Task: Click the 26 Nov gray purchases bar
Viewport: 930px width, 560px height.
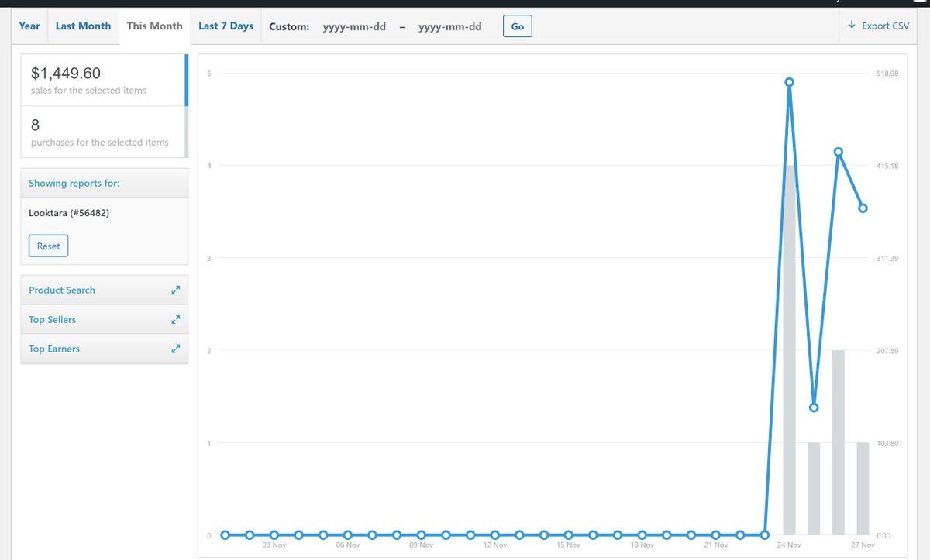Action: [x=839, y=442]
